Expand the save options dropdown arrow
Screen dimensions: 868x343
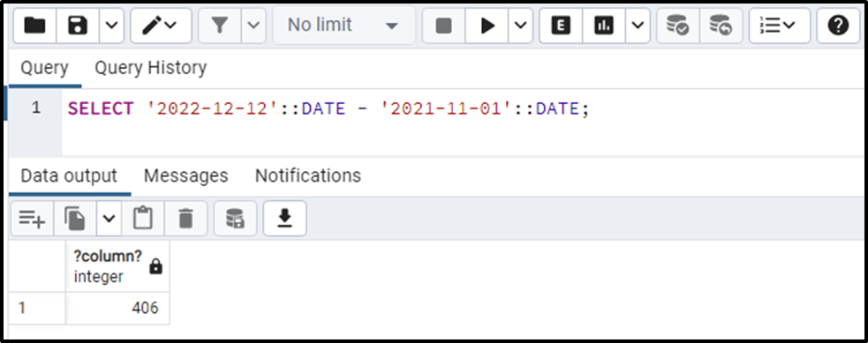(x=112, y=26)
